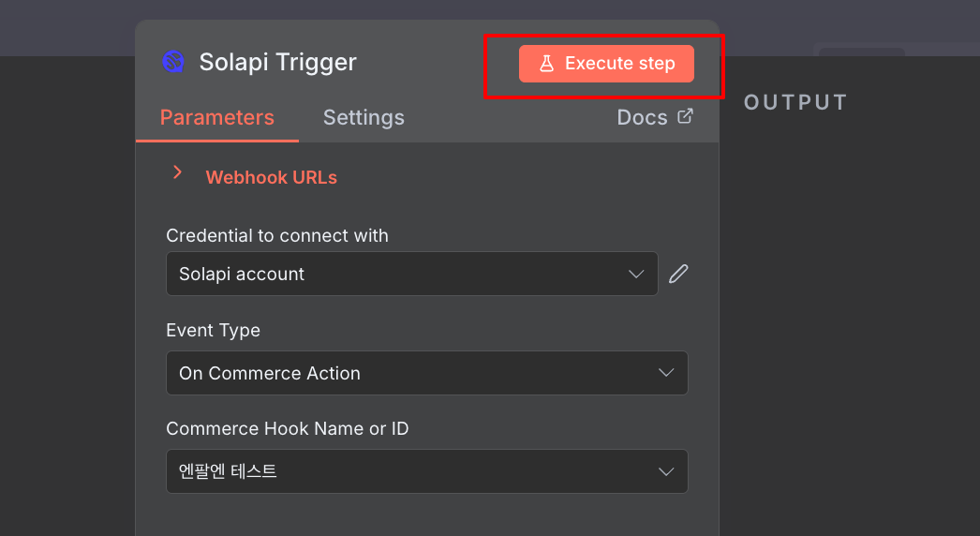This screenshot has width=980, height=536.
Task: Open the On Commerce Action dropdown
Action: coord(412,373)
